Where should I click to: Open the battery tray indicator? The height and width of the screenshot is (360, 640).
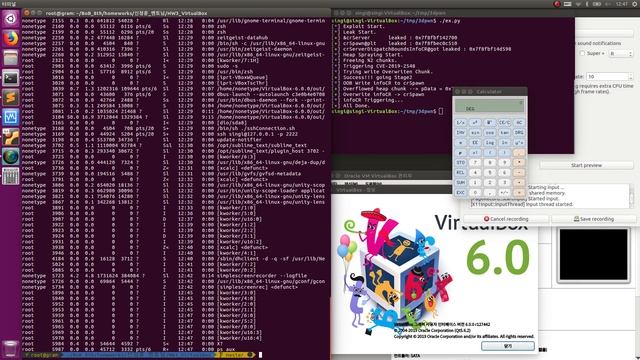tap(597, 4)
